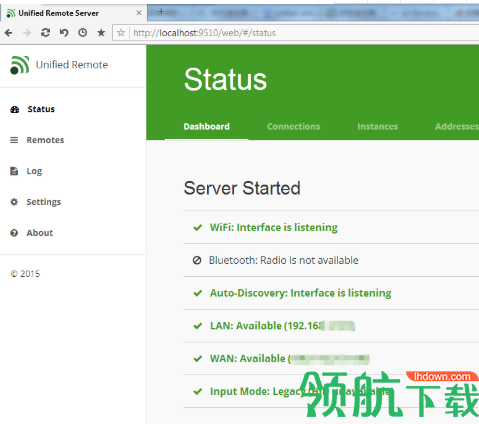The image size is (479, 424).
Task: Click the WiFi status checkmark icon
Action: pos(198,228)
